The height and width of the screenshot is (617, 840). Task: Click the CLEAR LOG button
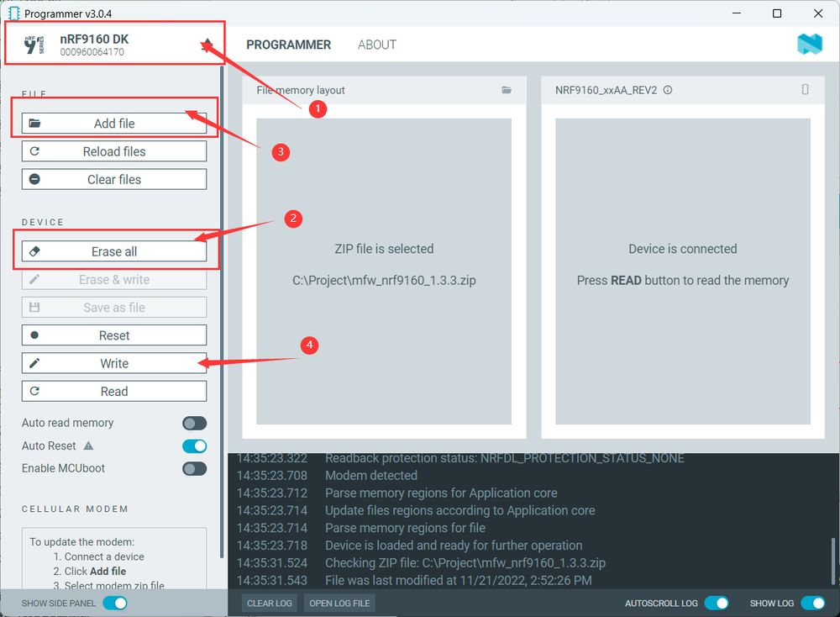270,603
